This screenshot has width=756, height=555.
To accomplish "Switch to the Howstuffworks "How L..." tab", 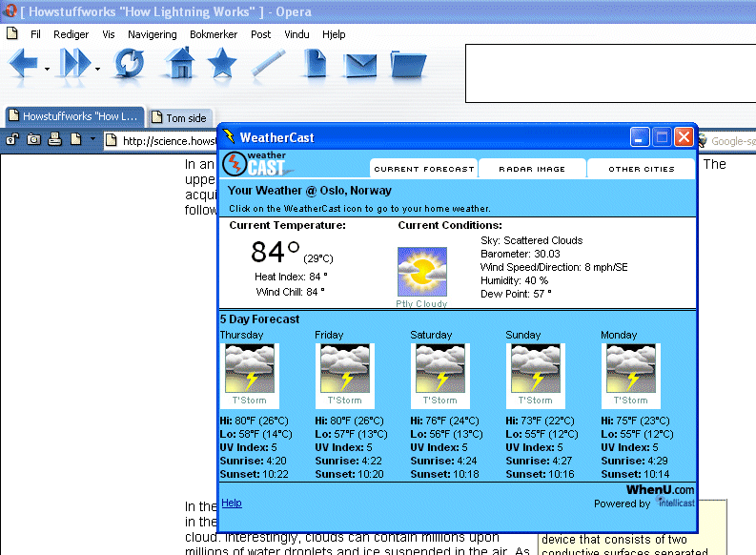I will 74,116.
